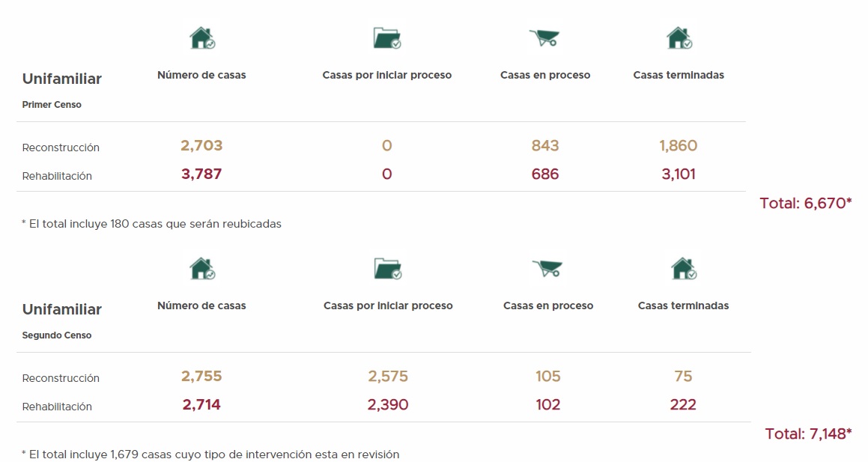
Task: Click the 2,575 houses pending value
Action: click(388, 377)
